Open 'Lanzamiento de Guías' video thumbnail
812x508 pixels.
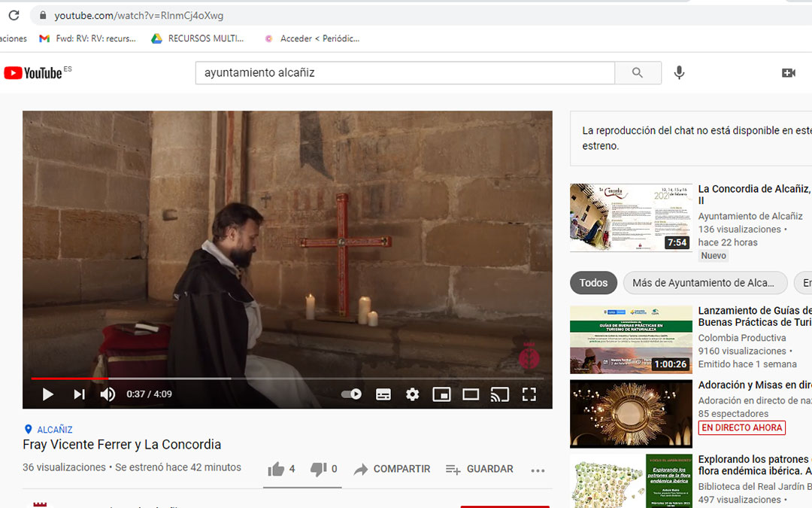point(631,339)
